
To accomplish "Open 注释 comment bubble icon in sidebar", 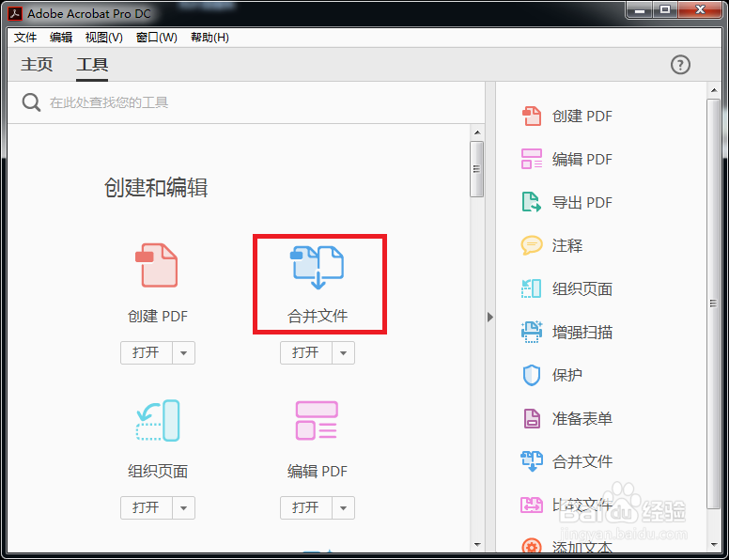I will click(x=532, y=245).
